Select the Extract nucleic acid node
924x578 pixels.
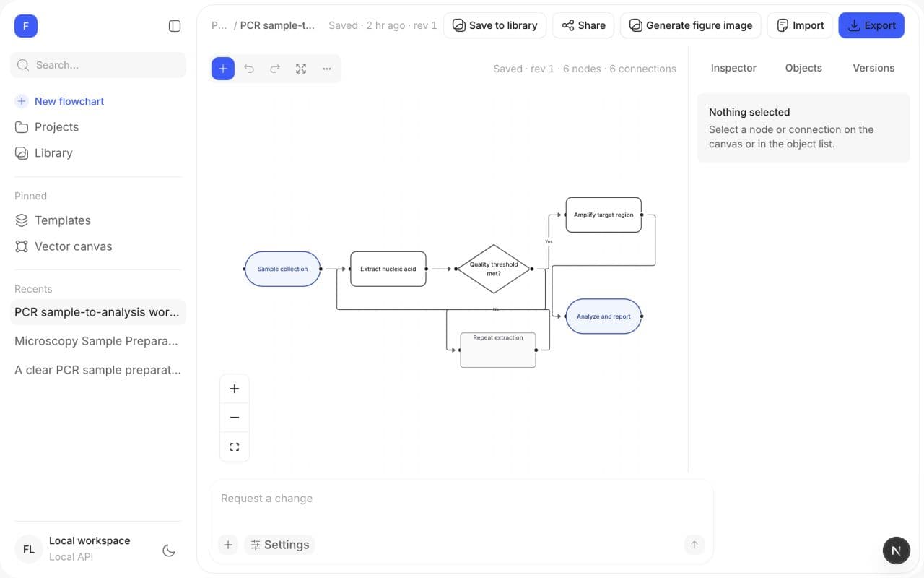click(x=388, y=269)
